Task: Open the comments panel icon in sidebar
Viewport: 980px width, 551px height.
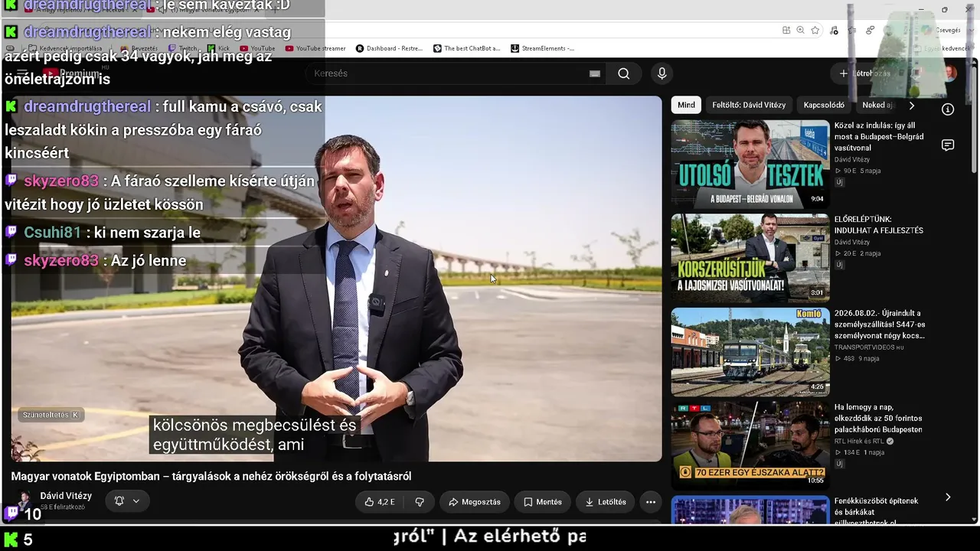Action: pos(948,145)
